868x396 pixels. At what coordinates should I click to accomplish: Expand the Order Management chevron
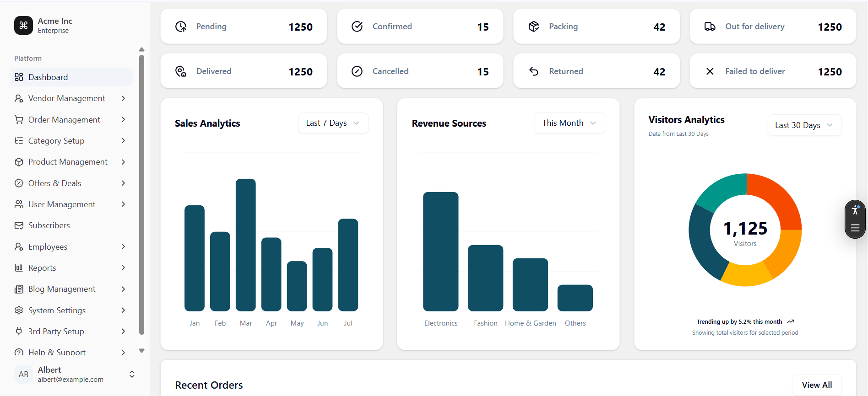pyautogui.click(x=123, y=120)
